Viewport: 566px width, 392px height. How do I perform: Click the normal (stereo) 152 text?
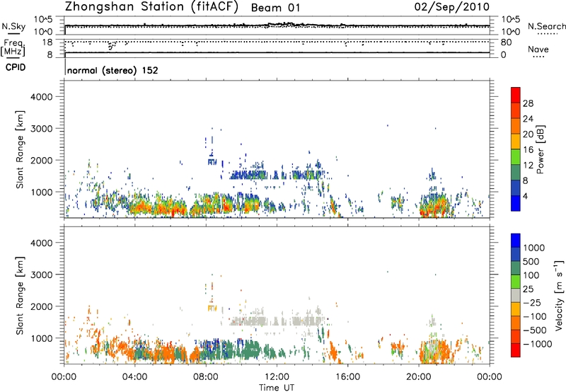click(x=112, y=70)
